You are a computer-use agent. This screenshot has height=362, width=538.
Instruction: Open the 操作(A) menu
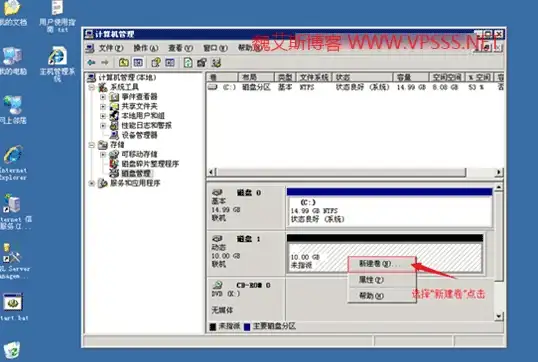(146, 48)
